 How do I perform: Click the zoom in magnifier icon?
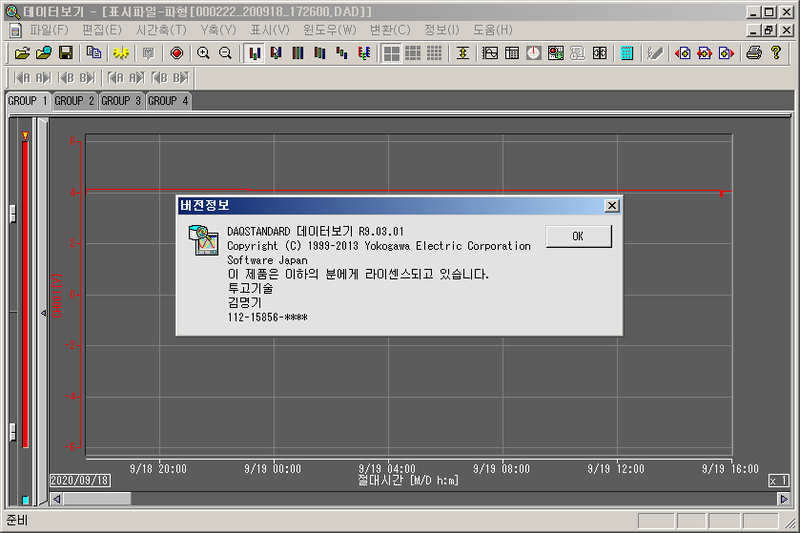click(204, 53)
